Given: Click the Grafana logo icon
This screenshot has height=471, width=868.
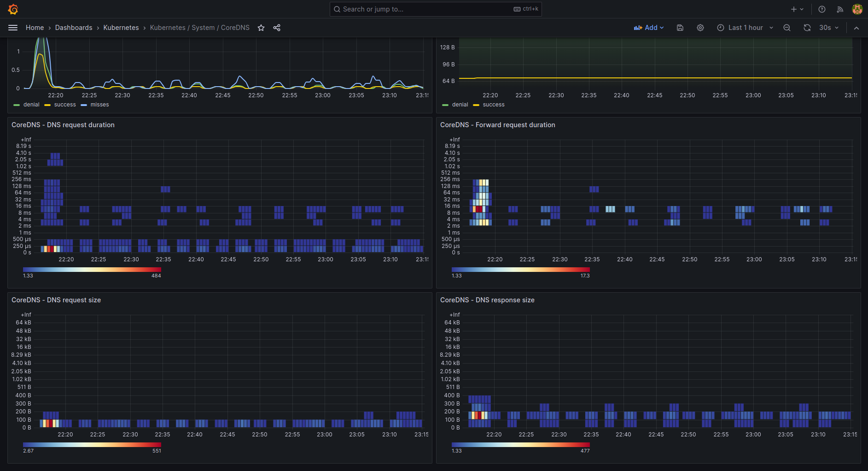Looking at the screenshot, I should pos(13,9).
